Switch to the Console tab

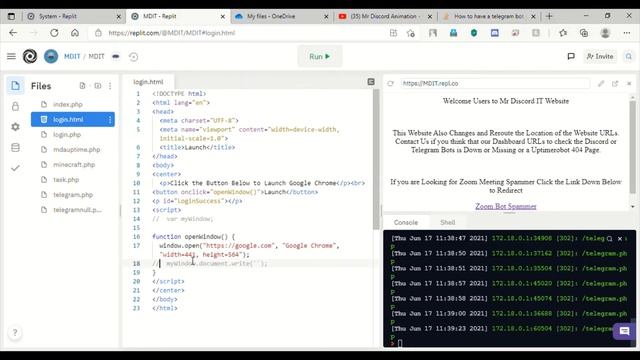406,222
